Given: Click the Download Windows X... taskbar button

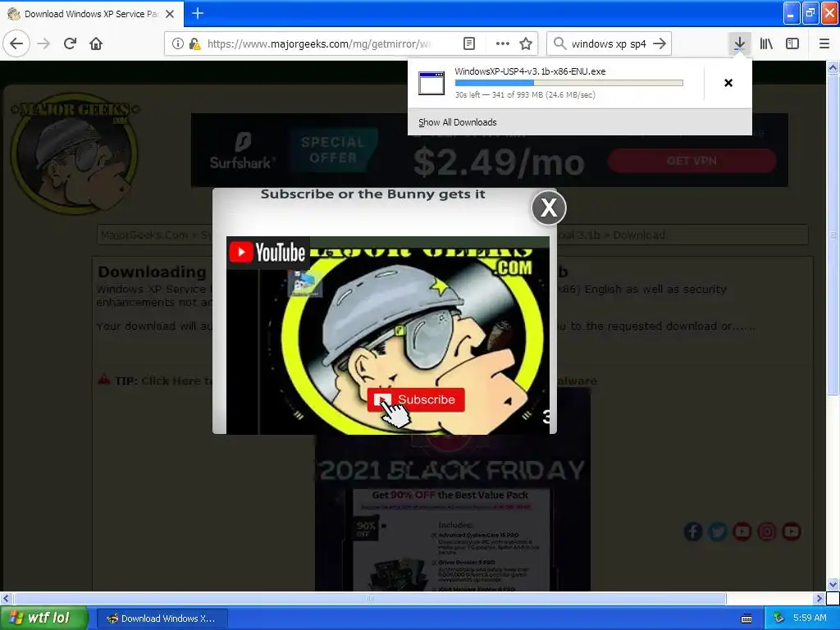Looking at the screenshot, I should pyautogui.click(x=162, y=619).
